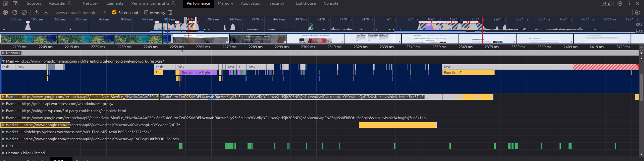Click the 2399 ms ruler label
Screen dimensions: 644x161
tap(544, 47)
